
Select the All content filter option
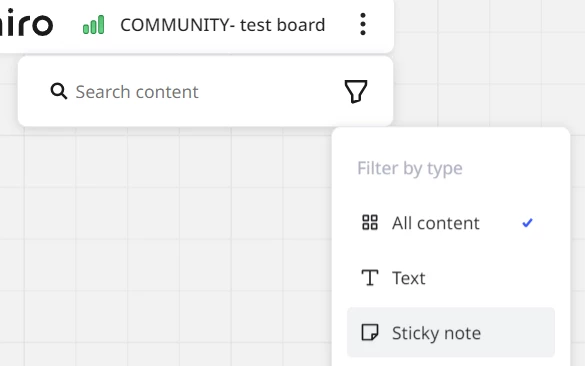451,223
